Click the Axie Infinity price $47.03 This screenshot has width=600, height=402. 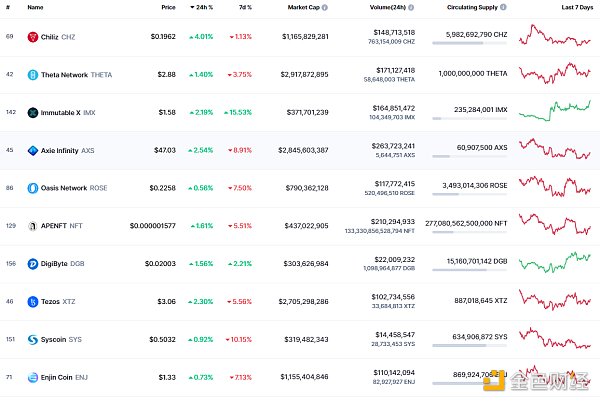165,150
